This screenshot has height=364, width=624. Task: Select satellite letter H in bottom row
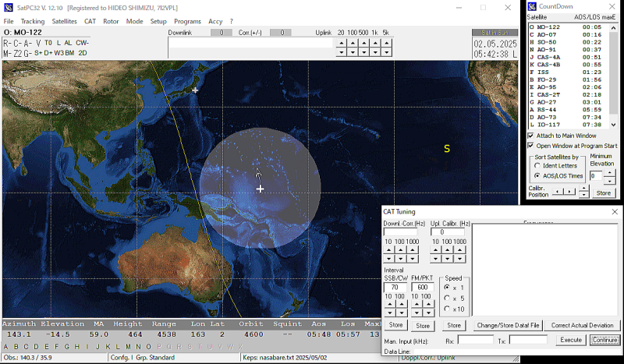coord(76,347)
